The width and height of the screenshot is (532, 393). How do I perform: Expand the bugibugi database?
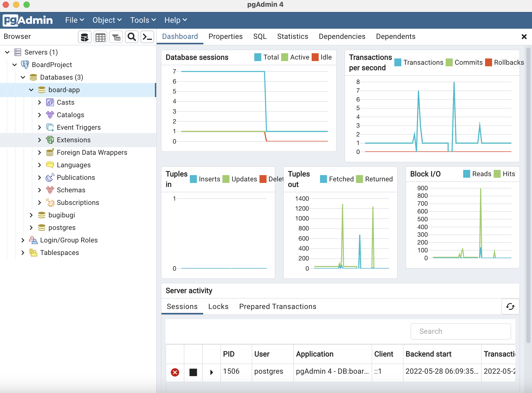(x=31, y=215)
